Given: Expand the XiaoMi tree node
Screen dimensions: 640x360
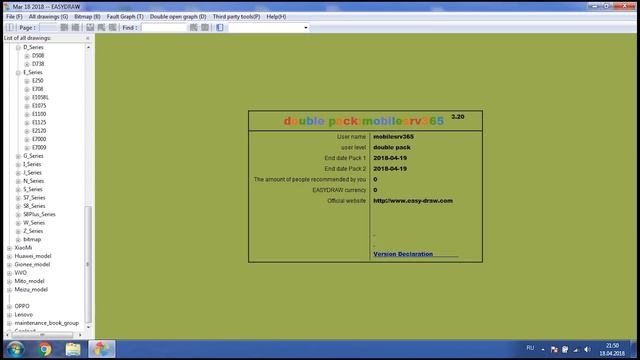Looking at the screenshot, I should click(9, 248).
